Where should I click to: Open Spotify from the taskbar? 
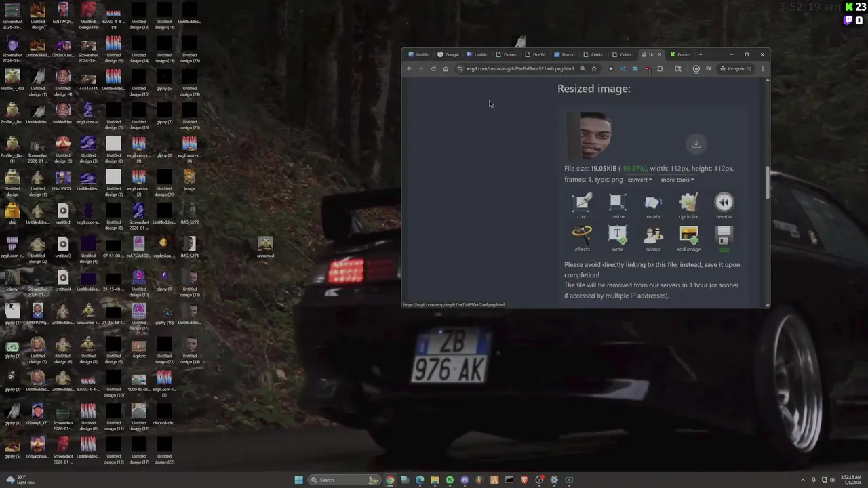click(x=450, y=480)
